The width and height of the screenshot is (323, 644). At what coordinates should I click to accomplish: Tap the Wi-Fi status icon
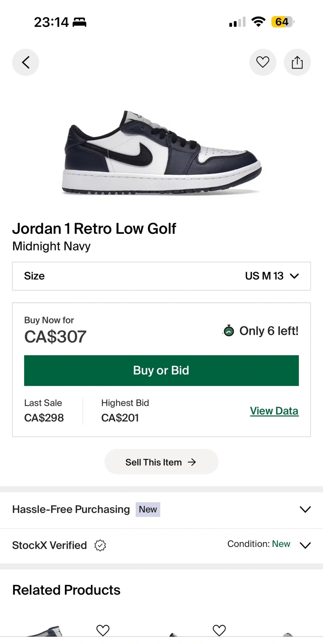258,22
